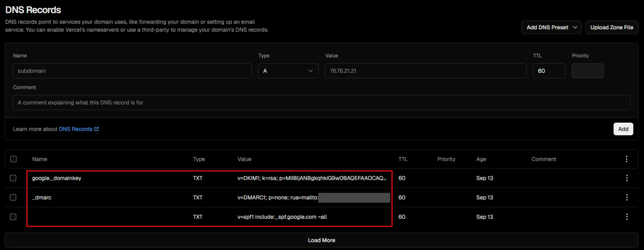This screenshot has width=644, height=250.
Task: Open the record Type dropdown showing A
Action: point(288,71)
